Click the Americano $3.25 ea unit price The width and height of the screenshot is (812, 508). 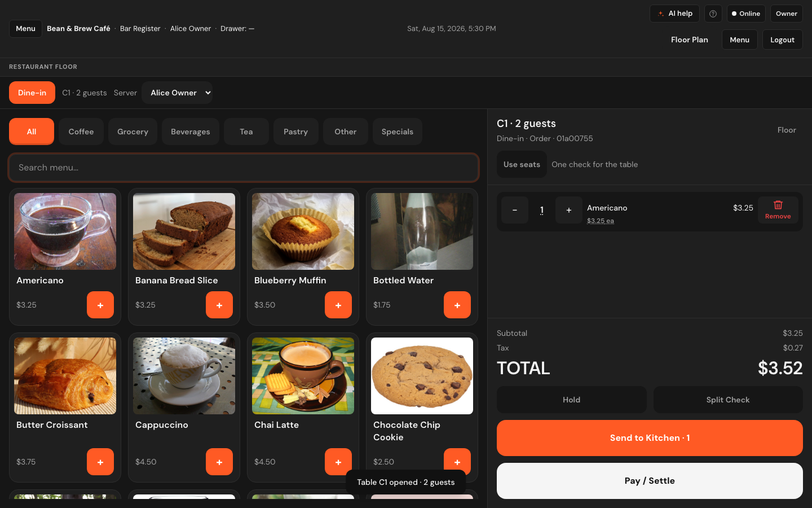coord(601,221)
